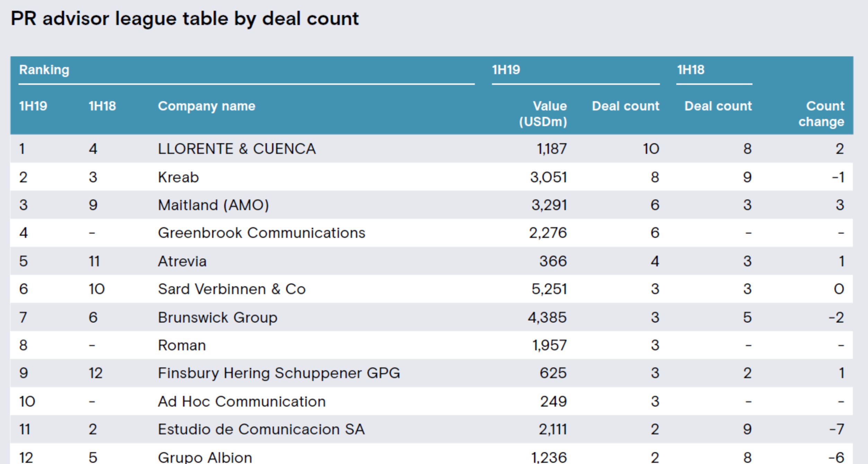Screen dimensions: 868x464
Task: Click value 2,276 for Greenbrook Communications
Action: point(548,233)
